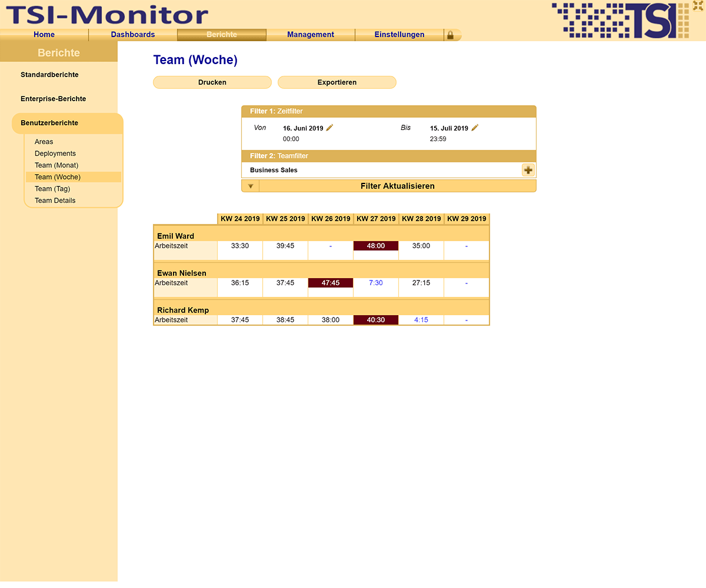706x588 pixels.
Task: Expand the Enterprise-Berichte section
Action: [53, 99]
